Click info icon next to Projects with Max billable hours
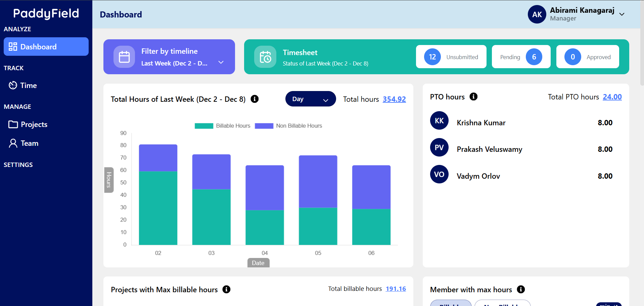Screen dimensions: 644x306 point(227,289)
